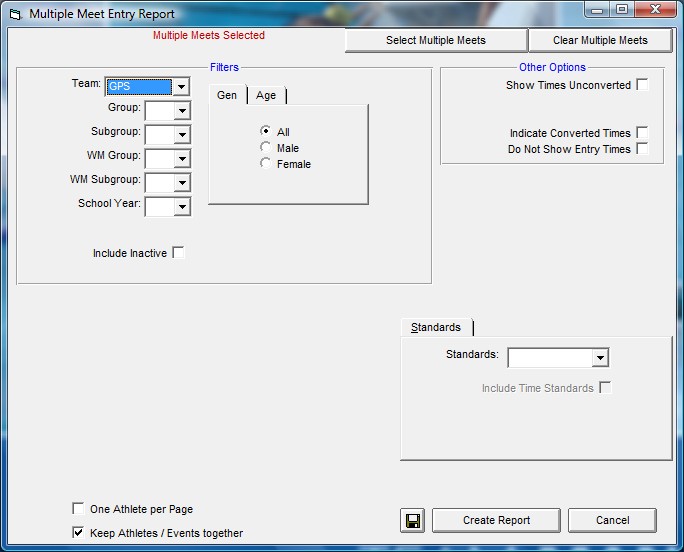
Task: Click the Create Report button
Action: pyautogui.click(x=496, y=520)
